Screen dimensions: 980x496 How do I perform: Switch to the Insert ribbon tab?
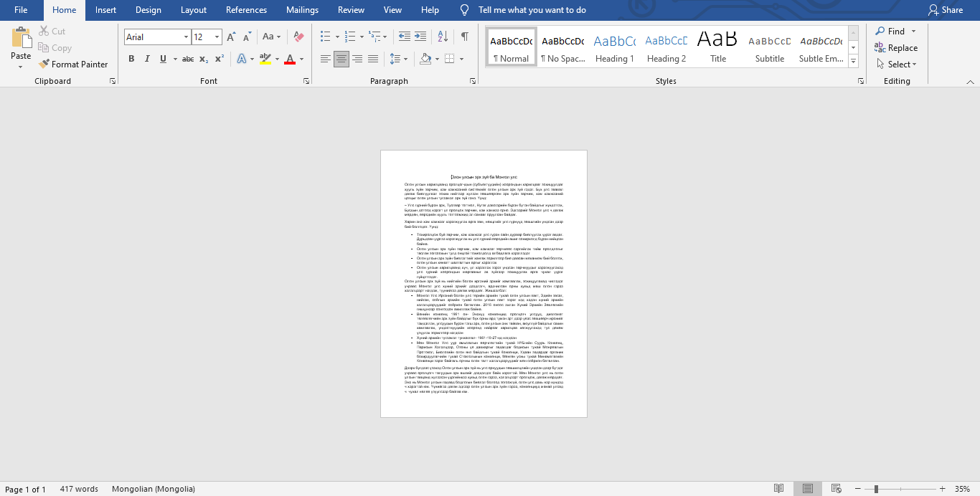click(105, 10)
